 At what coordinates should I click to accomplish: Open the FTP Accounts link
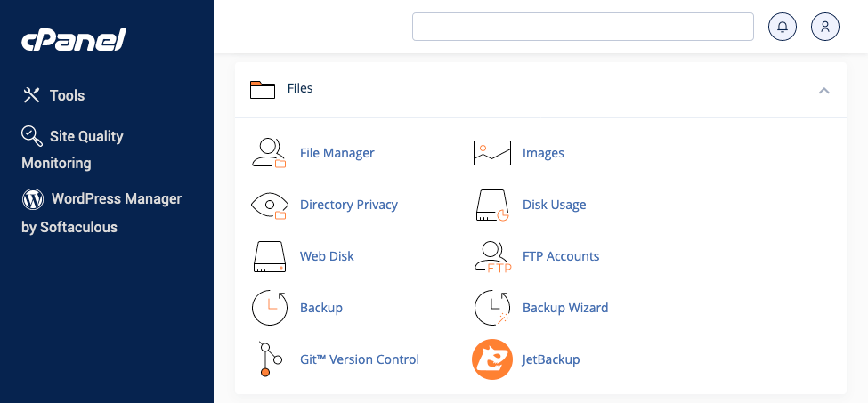point(561,256)
